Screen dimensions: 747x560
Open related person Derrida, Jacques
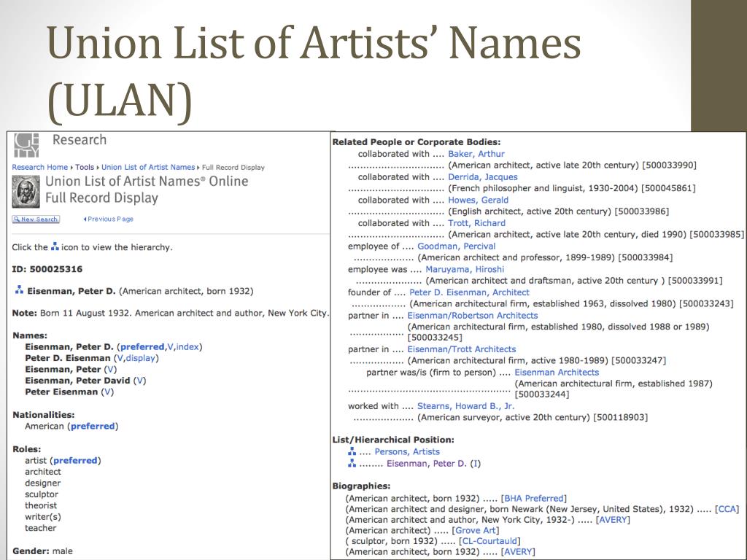483,176
